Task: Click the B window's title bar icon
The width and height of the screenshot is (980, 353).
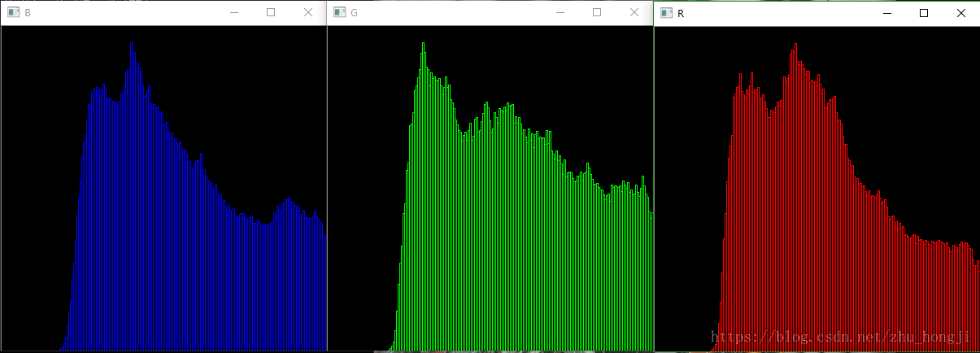Action: pos(13,13)
